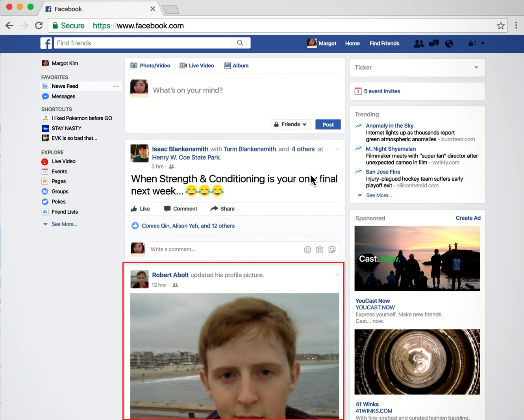The image size is (524, 420).
Task: Click the Post button to publish
Action: coord(328,124)
